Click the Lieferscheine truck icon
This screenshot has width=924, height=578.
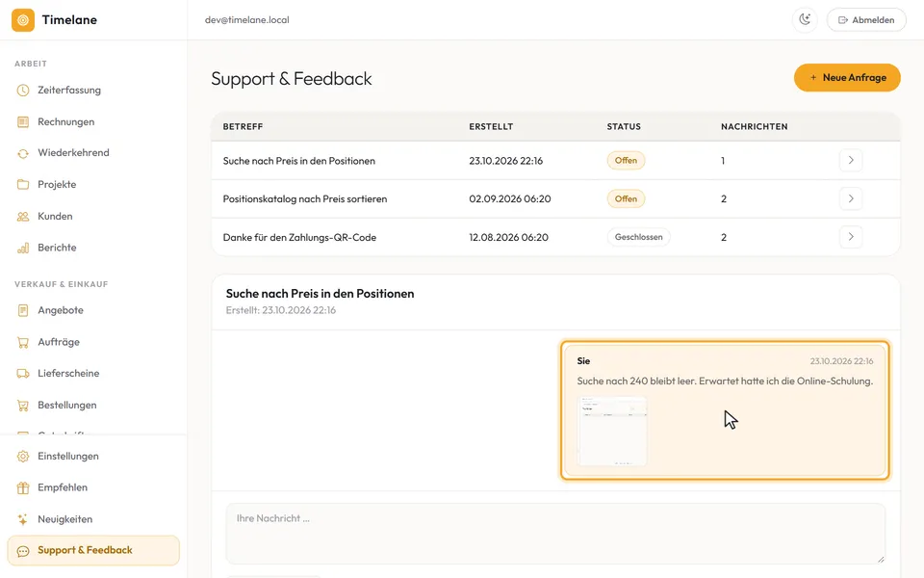tap(23, 374)
